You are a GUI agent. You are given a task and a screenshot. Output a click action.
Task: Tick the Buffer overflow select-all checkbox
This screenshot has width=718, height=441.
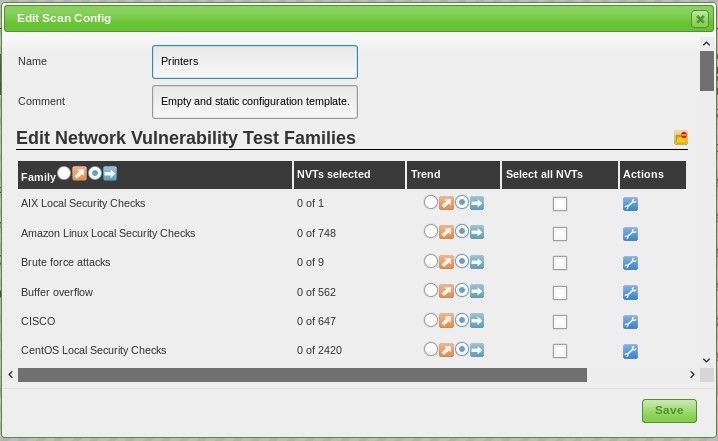click(x=560, y=293)
